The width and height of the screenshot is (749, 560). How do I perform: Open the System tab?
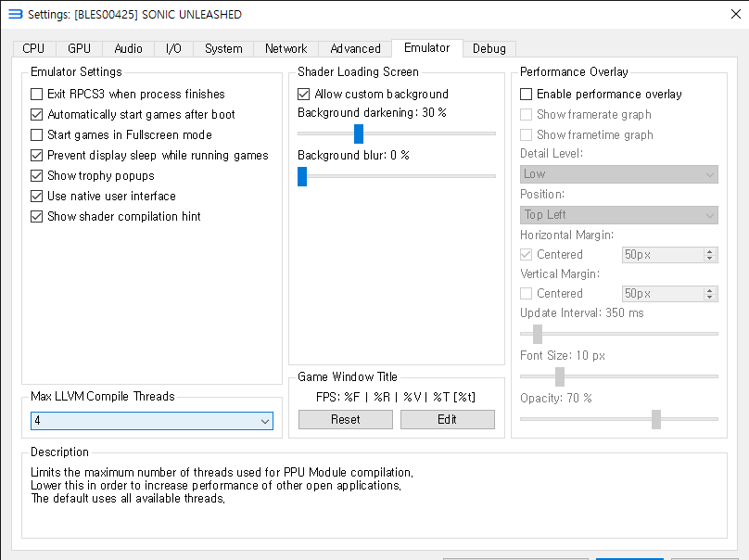click(x=223, y=49)
